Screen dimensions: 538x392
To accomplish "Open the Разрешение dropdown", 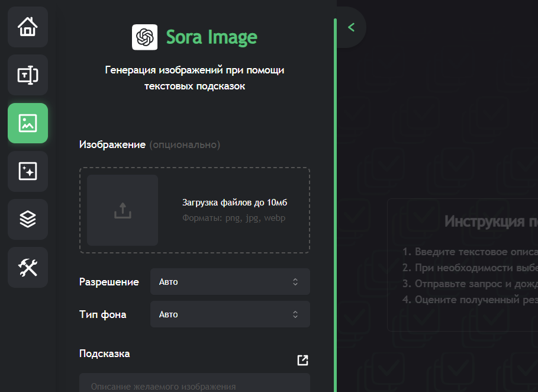I will tap(230, 282).
